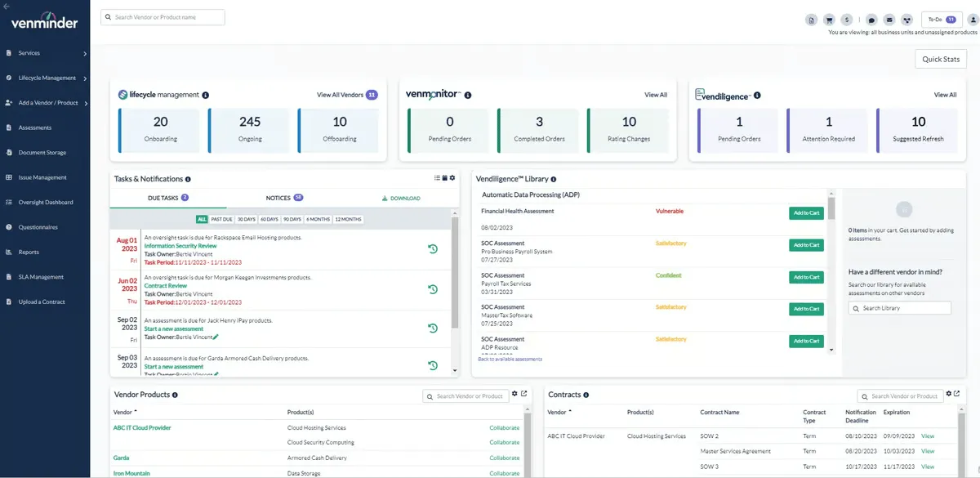This screenshot has width=980, height=478.
Task: Click Collaborate for Armored Cash Delivery
Action: pos(505,458)
